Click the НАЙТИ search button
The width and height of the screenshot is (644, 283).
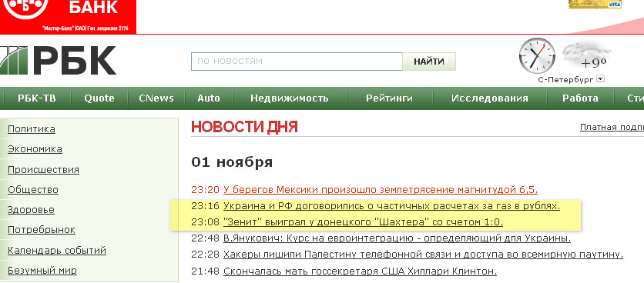coord(429,62)
